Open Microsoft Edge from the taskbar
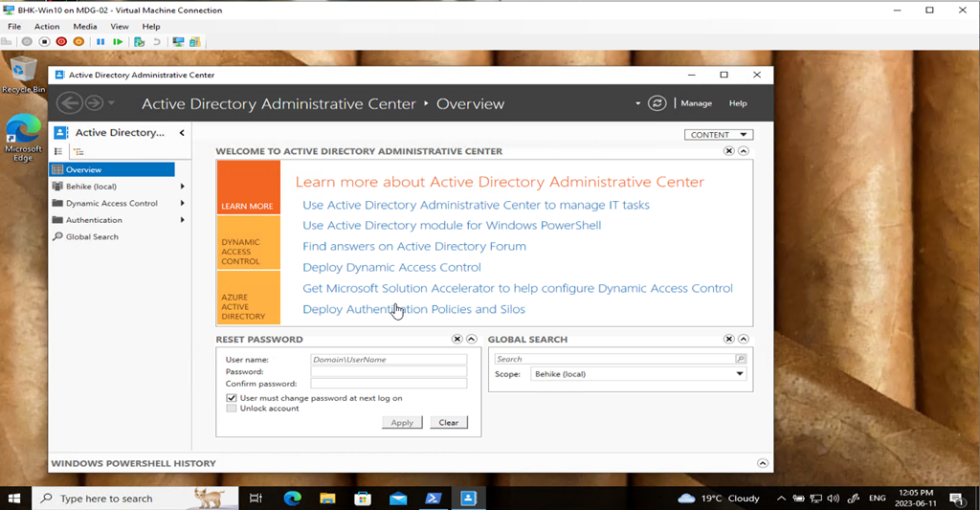 pyautogui.click(x=292, y=499)
